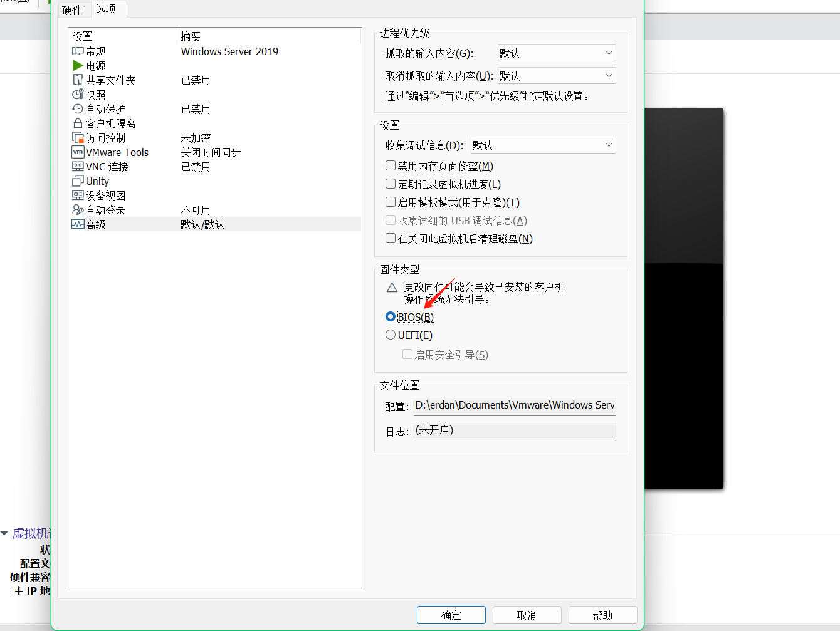The height and width of the screenshot is (631, 840).
Task: Open 抓取的输入内容 priority dropdown
Action: [x=557, y=53]
